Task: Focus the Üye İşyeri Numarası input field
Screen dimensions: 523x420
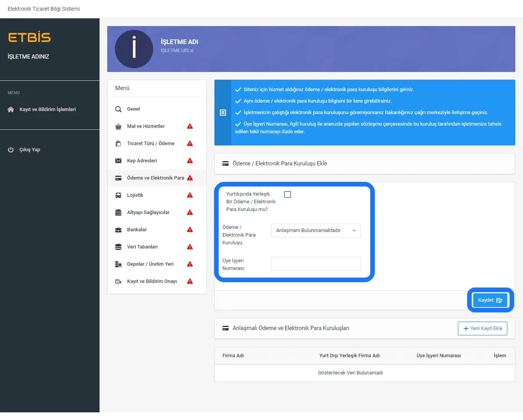Action: pyautogui.click(x=316, y=264)
